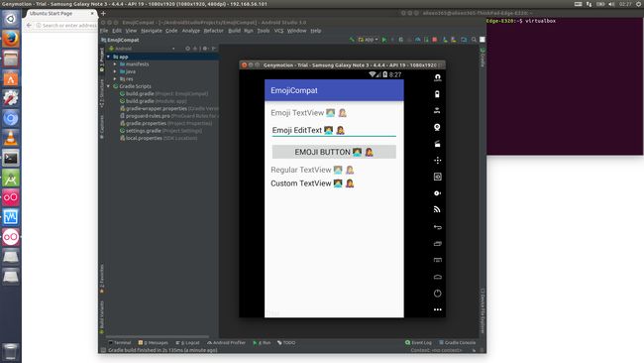
Task: Open Project pane settings gear icon
Action: (x=205, y=49)
